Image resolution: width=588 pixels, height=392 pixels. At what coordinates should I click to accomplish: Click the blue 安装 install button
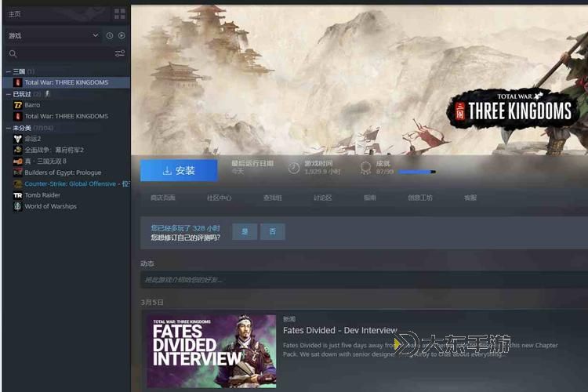[179, 171]
